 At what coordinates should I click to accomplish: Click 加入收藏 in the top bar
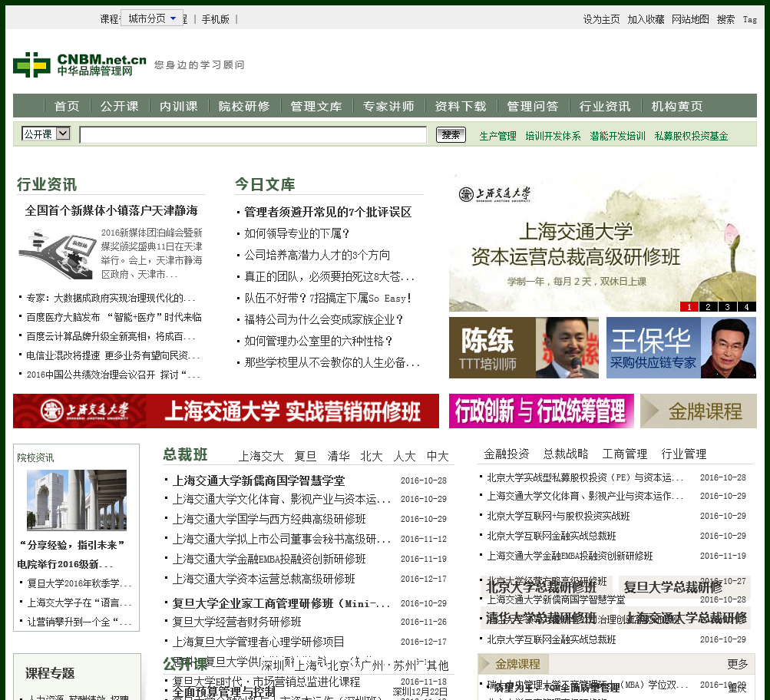click(646, 19)
